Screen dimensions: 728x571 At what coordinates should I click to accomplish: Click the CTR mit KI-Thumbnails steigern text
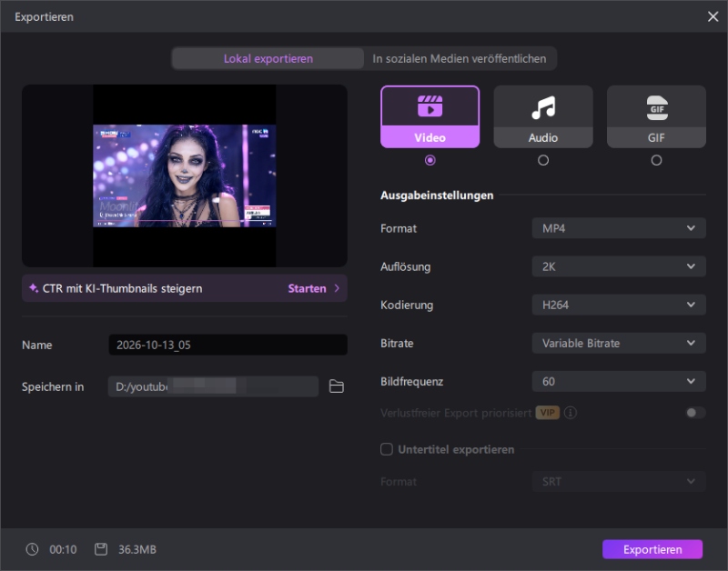(x=123, y=288)
